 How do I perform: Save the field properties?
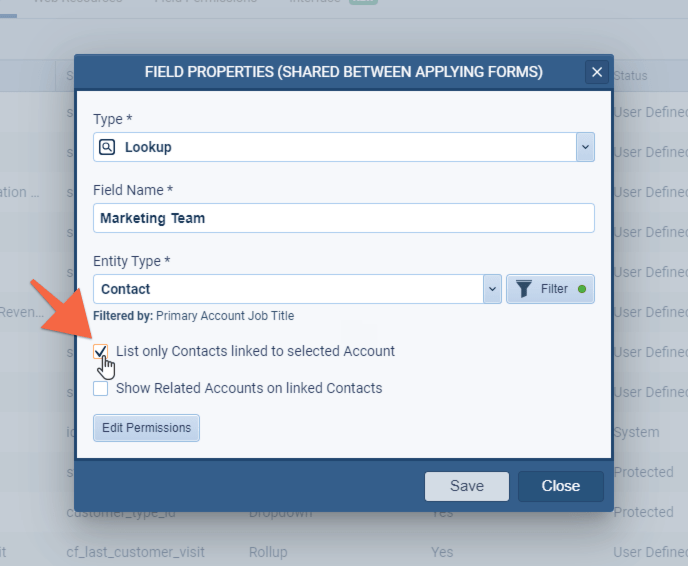pyautogui.click(x=467, y=486)
